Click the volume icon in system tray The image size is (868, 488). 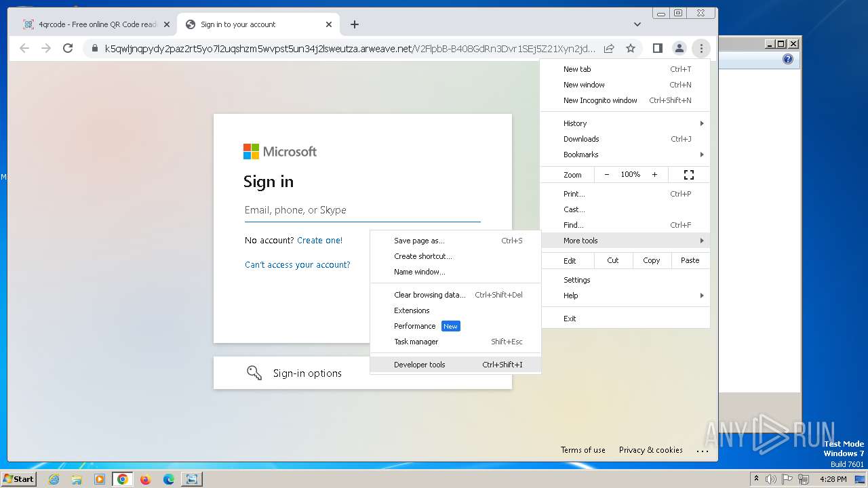click(770, 479)
